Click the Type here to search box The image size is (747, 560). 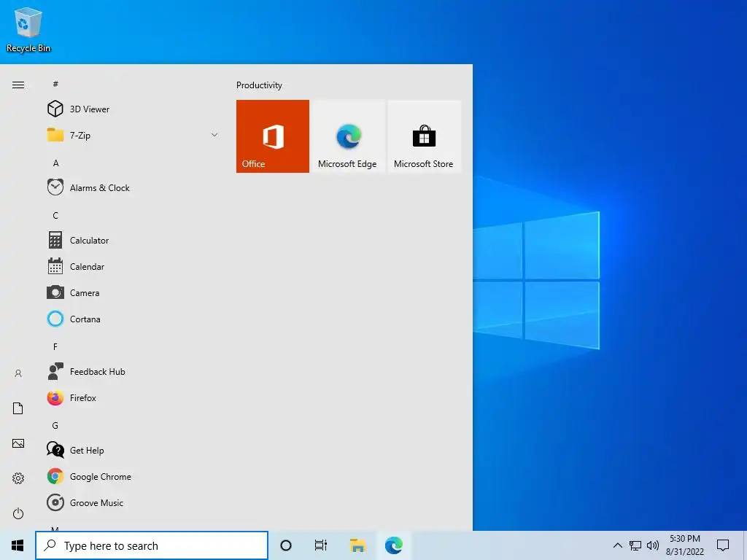tap(152, 545)
